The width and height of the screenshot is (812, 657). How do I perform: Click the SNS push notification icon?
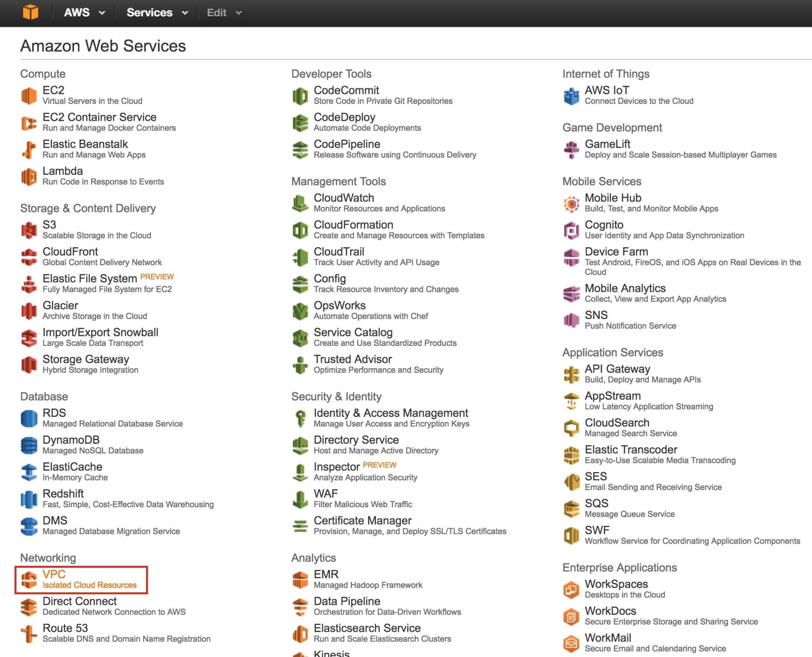(x=571, y=320)
